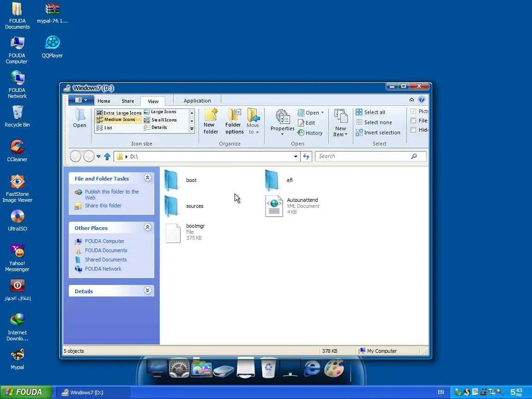The height and width of the screenshot is (399, 532).
Task: Open the FOUDA Documents desktop icon
Action: click(x=17, y=16)
